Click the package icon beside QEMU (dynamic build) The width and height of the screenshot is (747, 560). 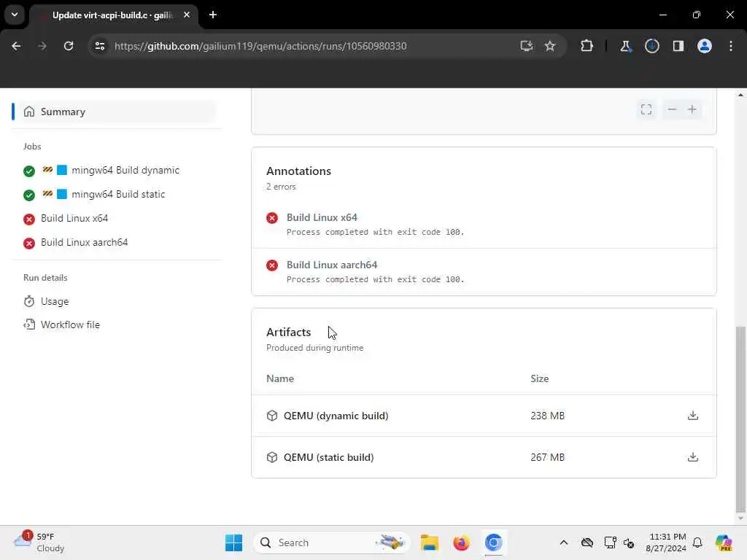[272, 416]
